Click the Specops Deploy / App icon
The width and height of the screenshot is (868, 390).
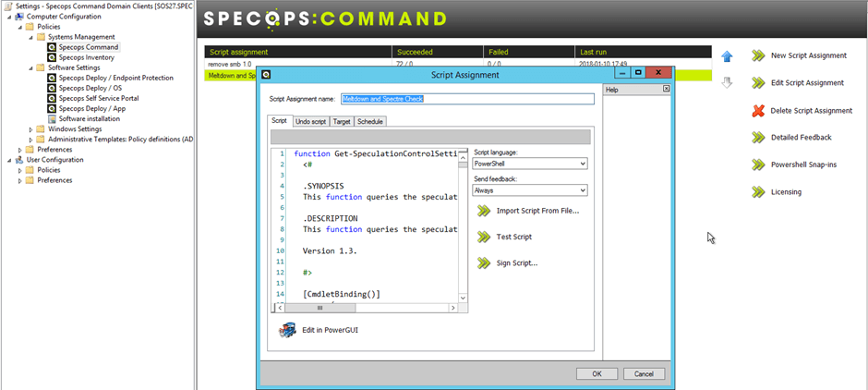pos(52,108)
